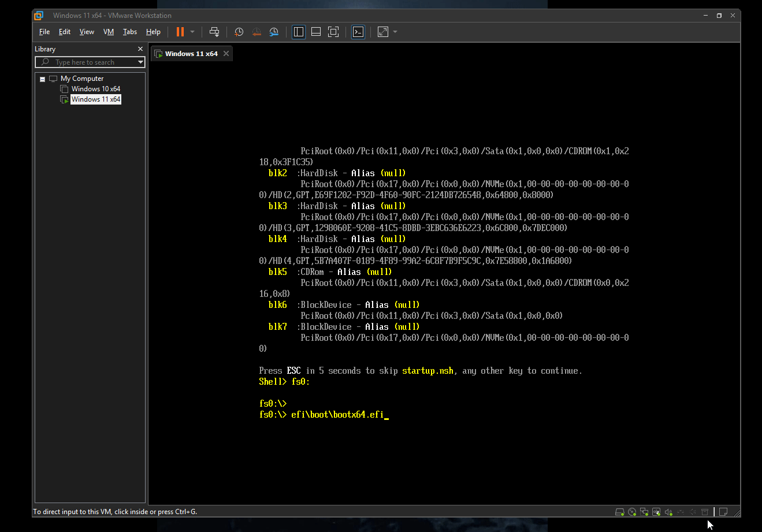
Task: Switch to the Windows 11 x64 tab
Action: click(191, 54)
